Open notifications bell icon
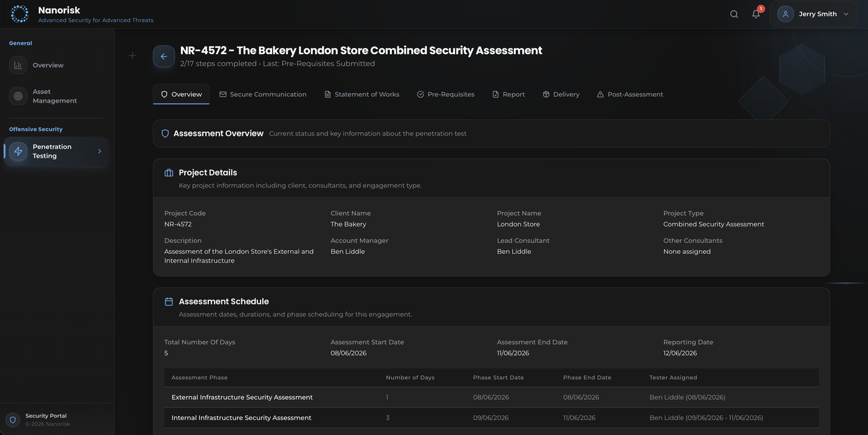Image resolution: width=868 pixels, height=435 pixels. (x=756, y=14)
